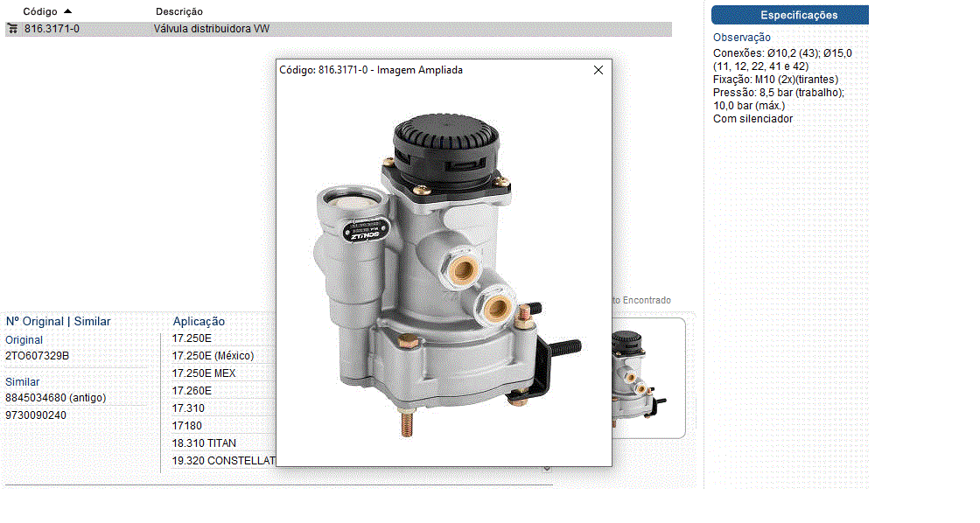
Task: Click the product thumbnail behind the popup
Action: coord(647,378)
